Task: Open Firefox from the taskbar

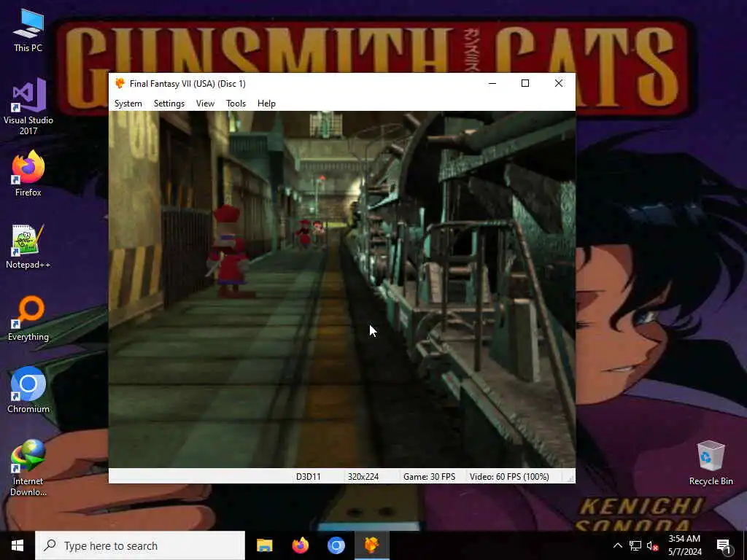Action: tap(300, 545)
